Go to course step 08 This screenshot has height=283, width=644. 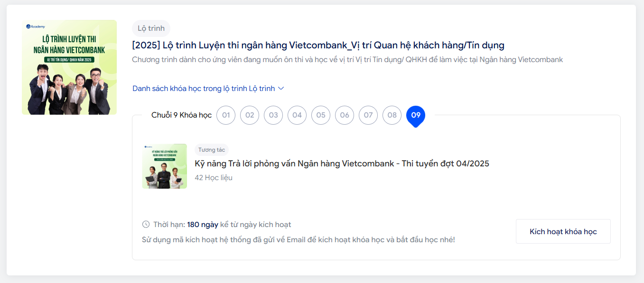392,115
